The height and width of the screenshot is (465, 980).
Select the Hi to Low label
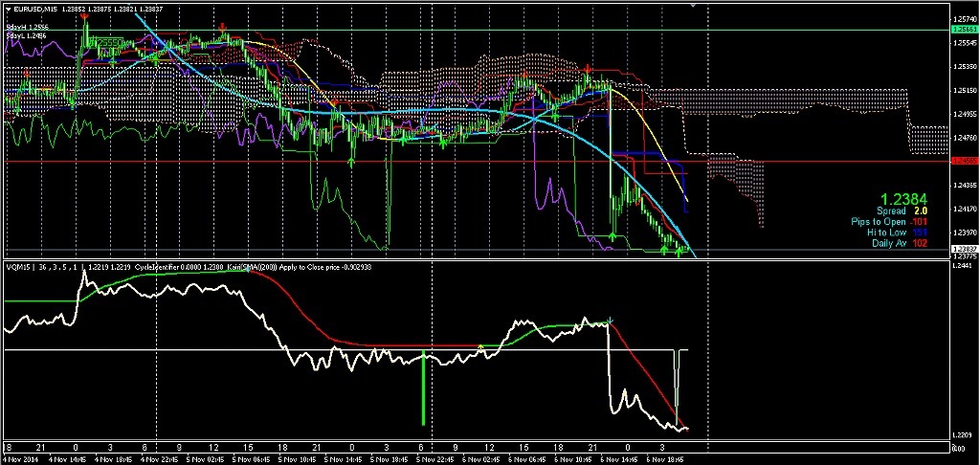[888, 232]
